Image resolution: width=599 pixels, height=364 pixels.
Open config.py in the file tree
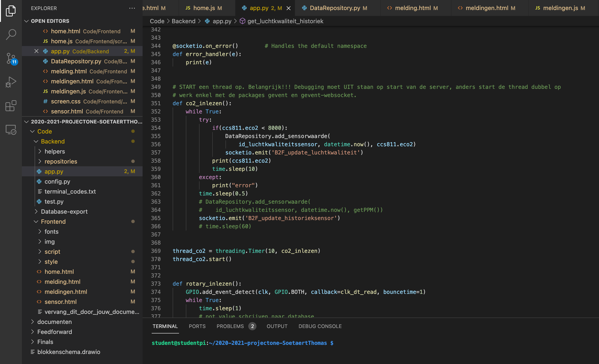tap(57, 181)
